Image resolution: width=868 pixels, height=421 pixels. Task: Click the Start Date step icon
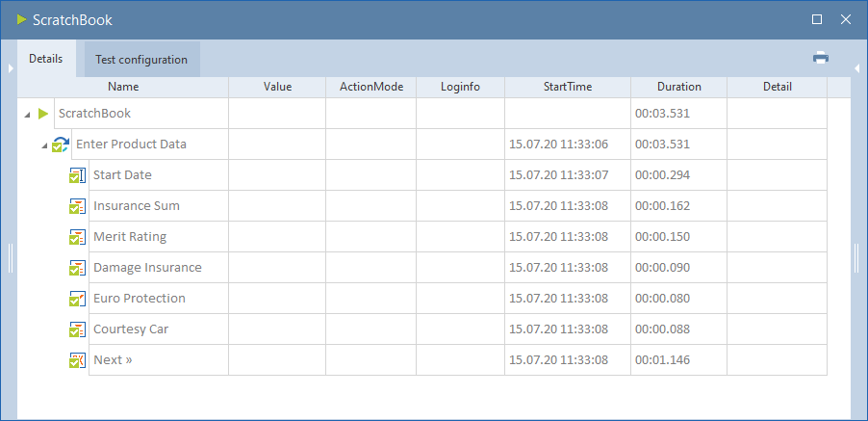coord(78,175)
